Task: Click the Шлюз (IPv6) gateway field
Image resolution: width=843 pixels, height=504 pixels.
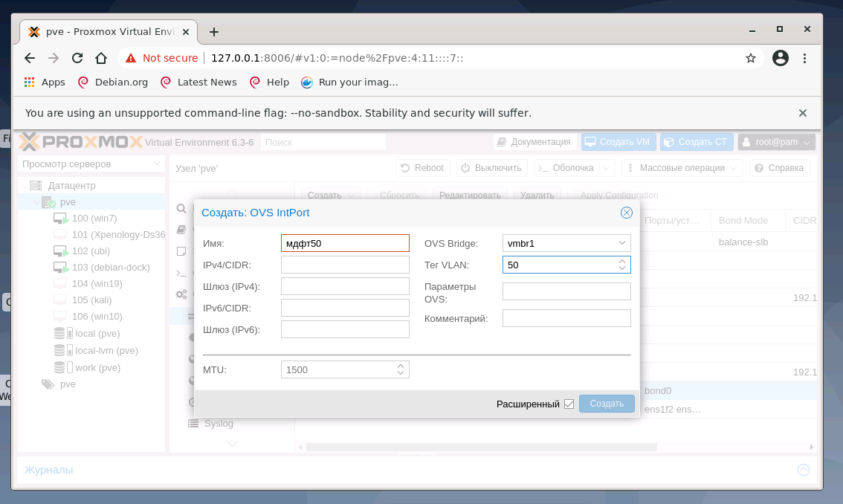Action: coord(345,329)
